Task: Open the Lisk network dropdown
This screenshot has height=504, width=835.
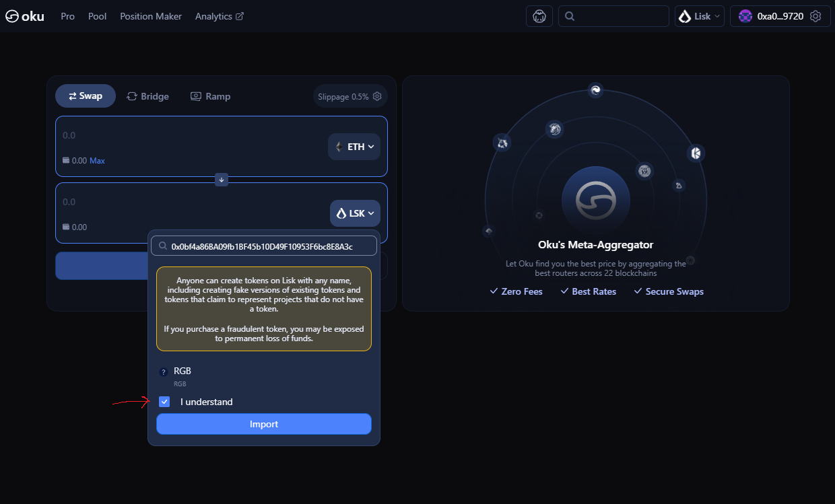Action: pos(700,16)
